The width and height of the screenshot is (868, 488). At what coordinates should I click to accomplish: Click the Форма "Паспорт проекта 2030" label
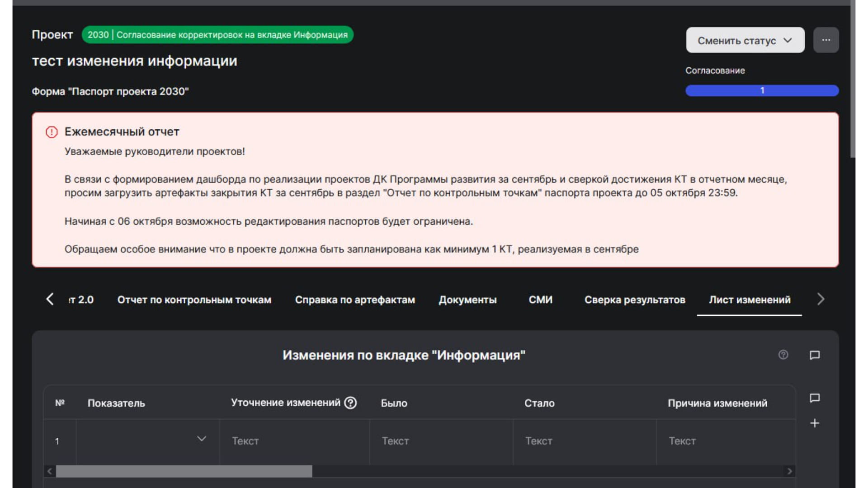(110, 92)
